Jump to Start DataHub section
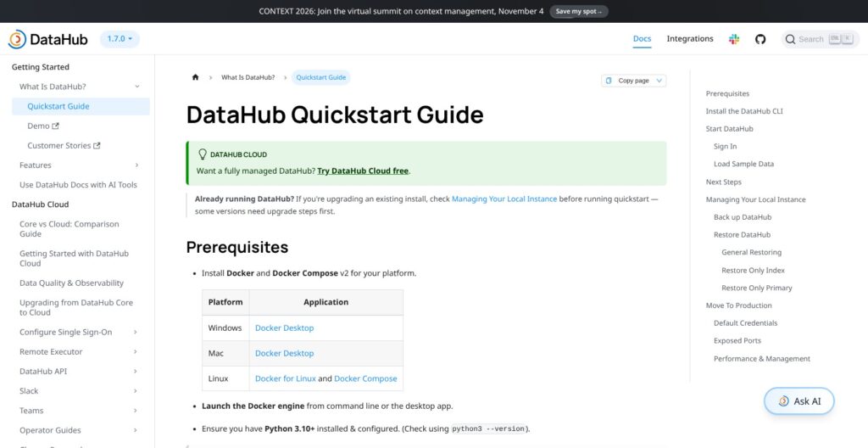This screenshot has height=448, width=868. click(730, 129)
